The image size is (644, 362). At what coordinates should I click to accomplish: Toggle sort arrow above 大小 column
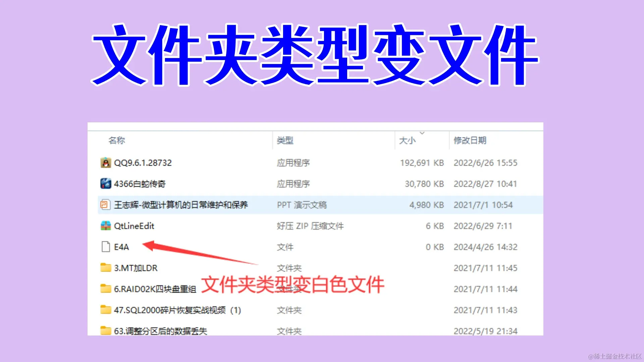(x=422, y=133)
